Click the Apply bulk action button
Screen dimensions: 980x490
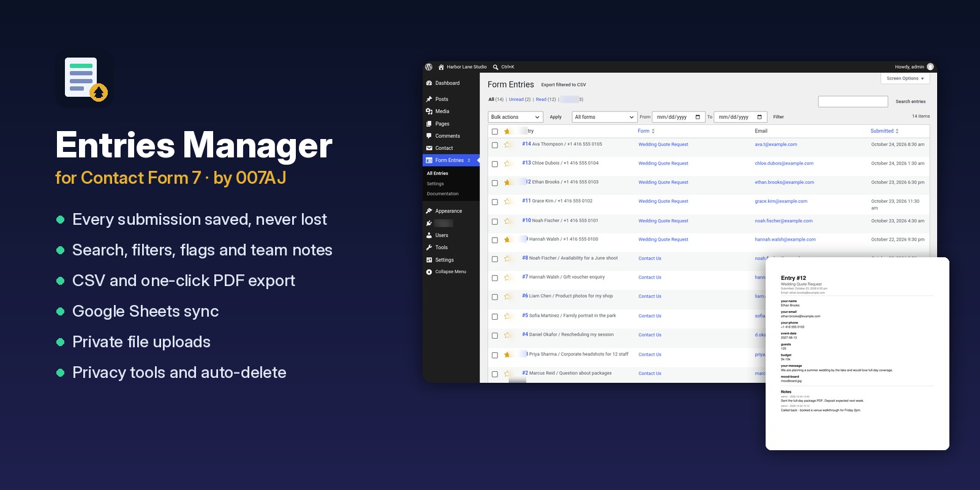pos(556,117)
